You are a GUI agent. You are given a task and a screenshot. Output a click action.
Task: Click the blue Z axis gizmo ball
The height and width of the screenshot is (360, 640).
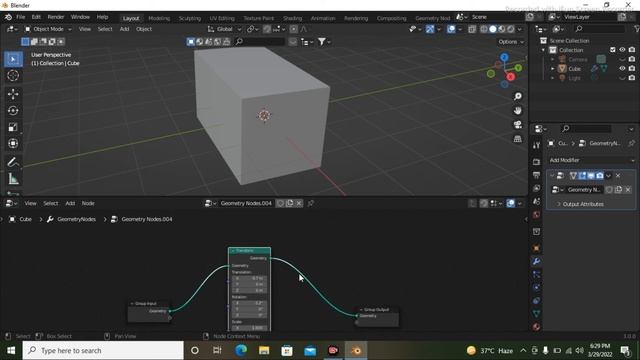pyautogui.click(x=504, y=58)
